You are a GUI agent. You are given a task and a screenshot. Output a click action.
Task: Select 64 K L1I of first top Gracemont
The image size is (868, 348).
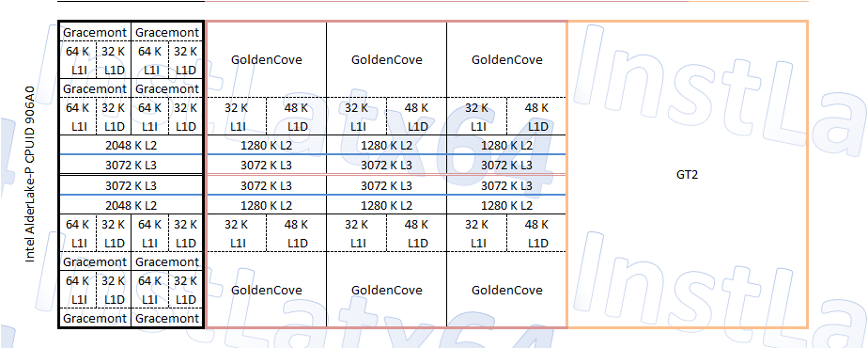coord(77,60)
